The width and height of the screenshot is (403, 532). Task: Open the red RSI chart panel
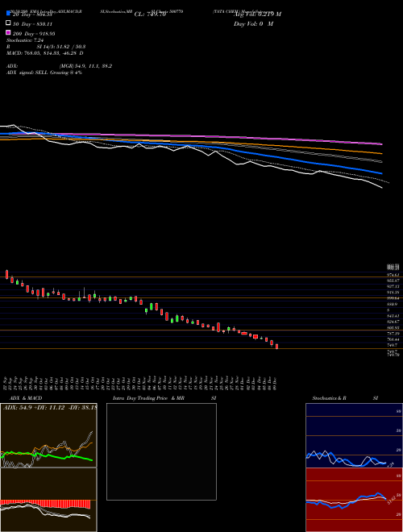tap(354, 500)
